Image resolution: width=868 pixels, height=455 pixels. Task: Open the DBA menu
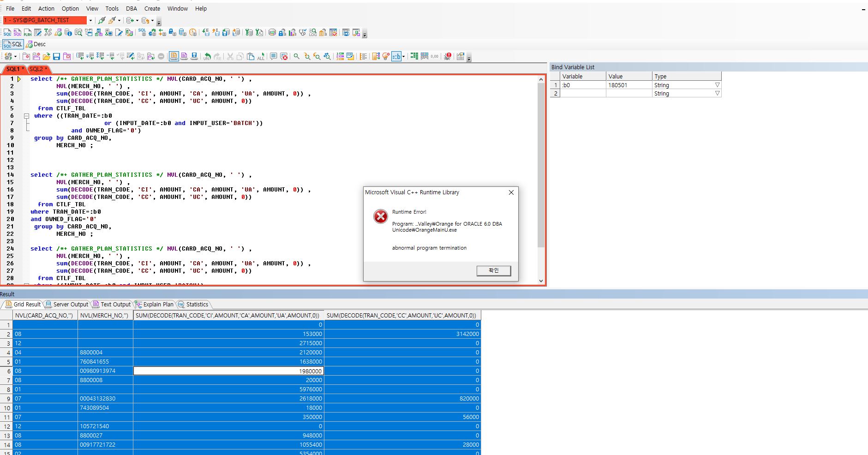(132, 8)
